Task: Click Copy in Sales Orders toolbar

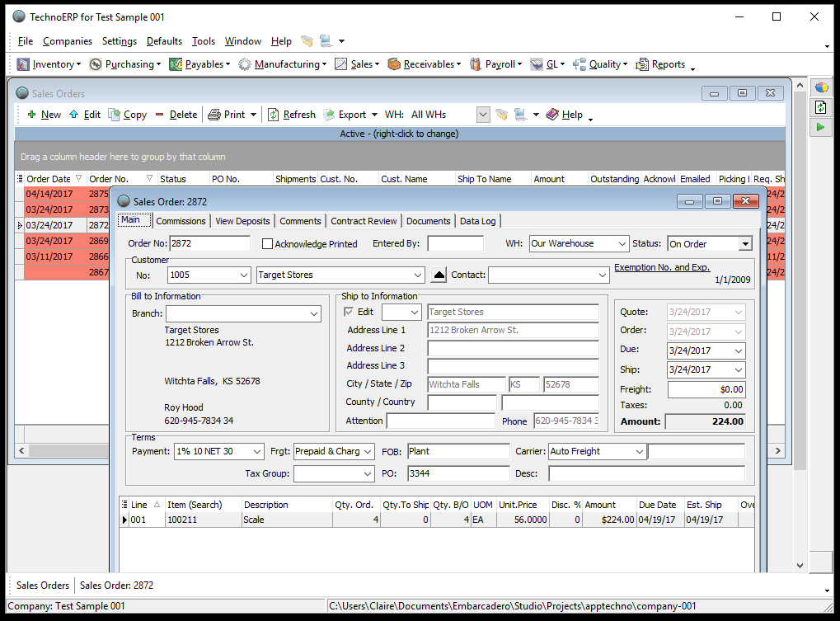Action: tap(128, 115)
